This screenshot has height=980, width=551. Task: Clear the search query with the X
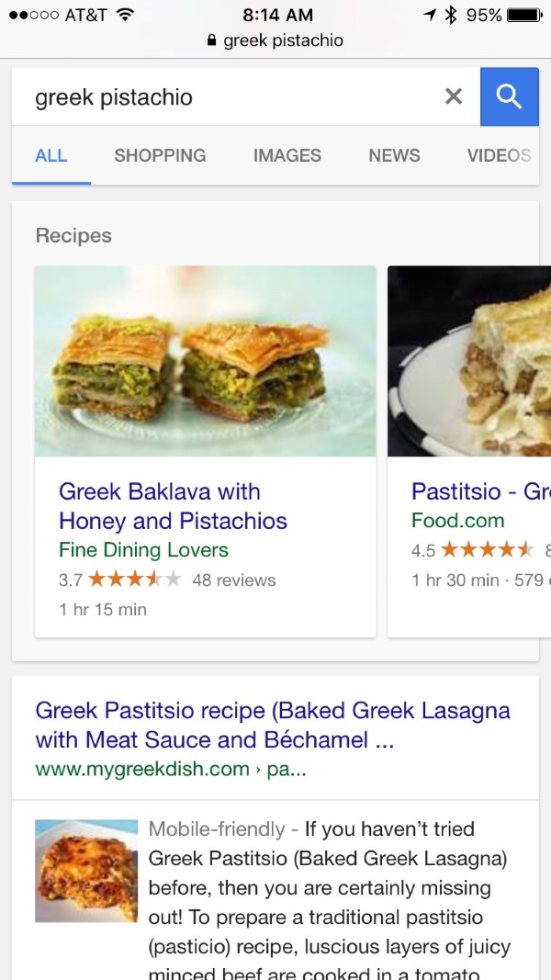454,96
